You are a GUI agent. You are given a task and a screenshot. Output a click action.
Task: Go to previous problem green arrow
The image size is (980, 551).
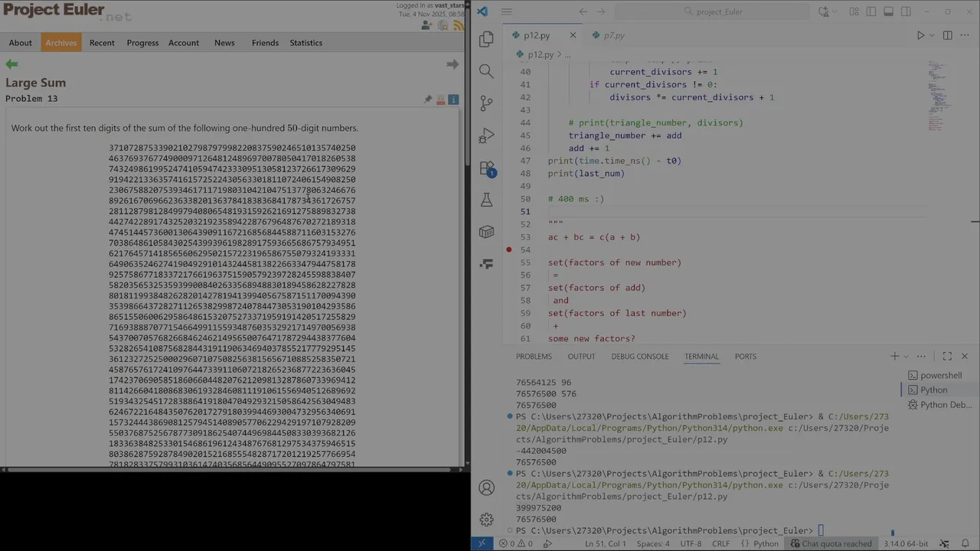pos(11,64)
